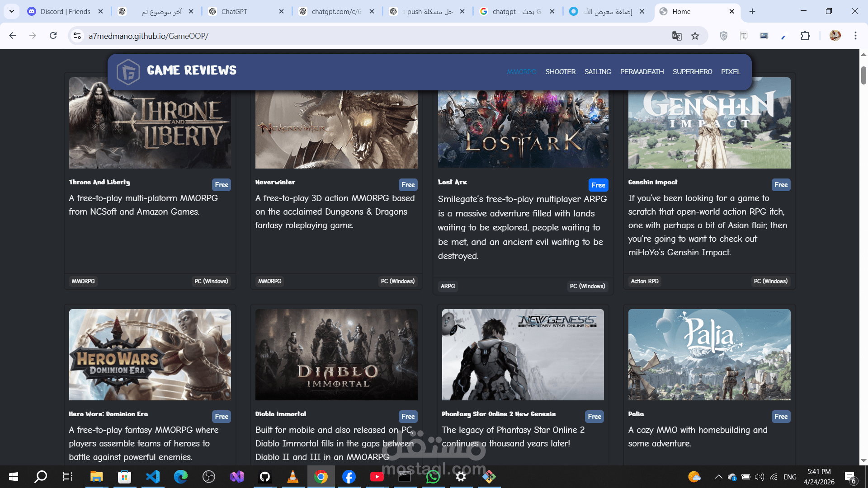Open the Lost Ark game image
The image size is (868, 488).
point(523,129)
